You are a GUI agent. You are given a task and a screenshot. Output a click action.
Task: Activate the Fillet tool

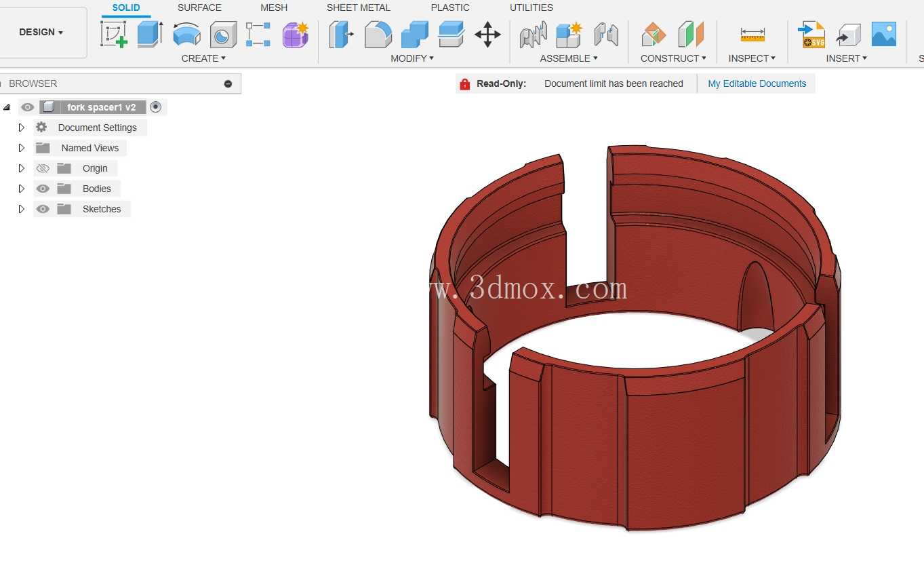[378, 35]
